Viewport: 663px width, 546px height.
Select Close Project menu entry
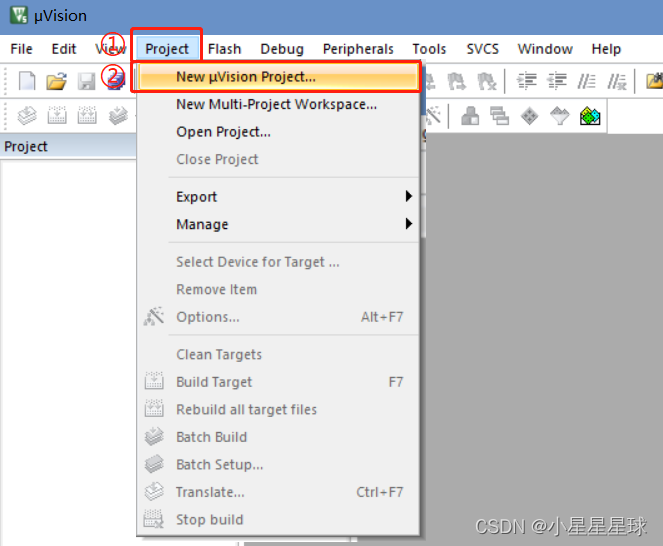click(278, 159)
